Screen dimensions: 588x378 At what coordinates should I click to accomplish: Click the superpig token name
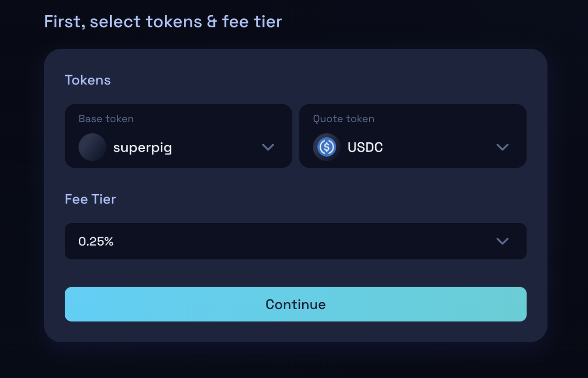coord(142,147)
